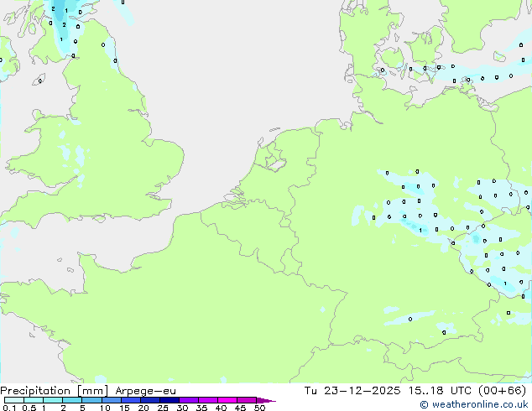Click the legend label '40'
The width and height of the screenshot is (532, 411).
click(221, 408)
